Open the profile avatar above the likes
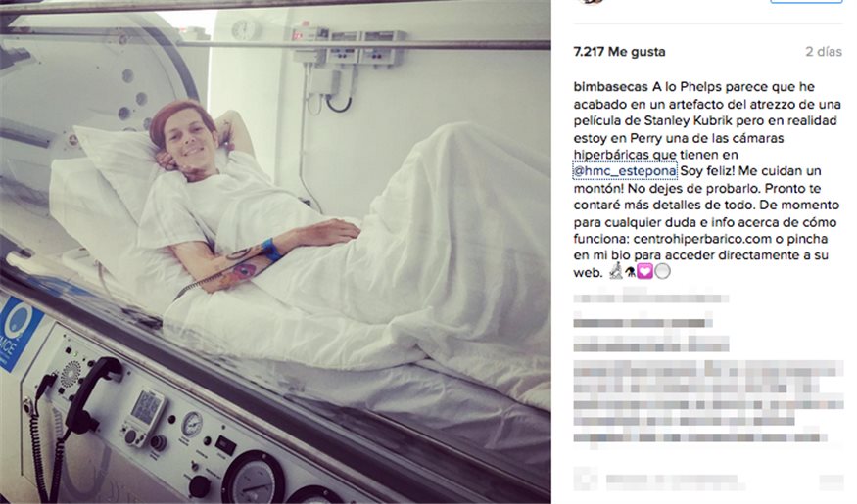857x504 pixels. click(x=591, y=2)
